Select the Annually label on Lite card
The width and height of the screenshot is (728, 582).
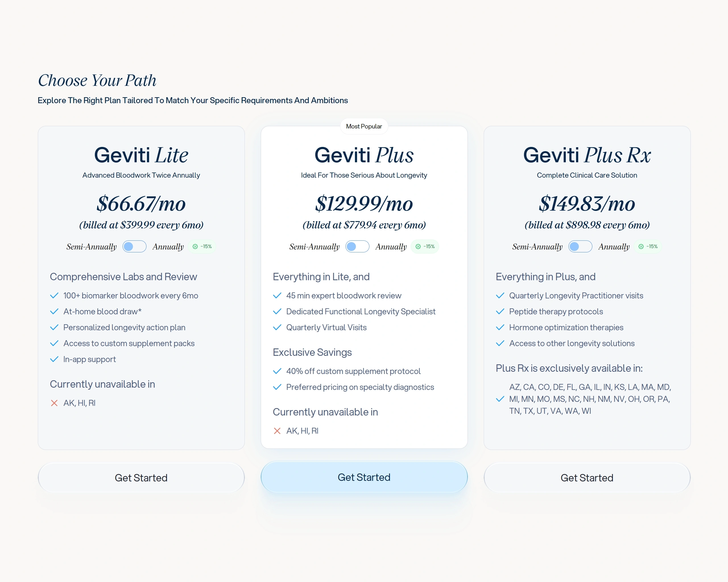168,247
